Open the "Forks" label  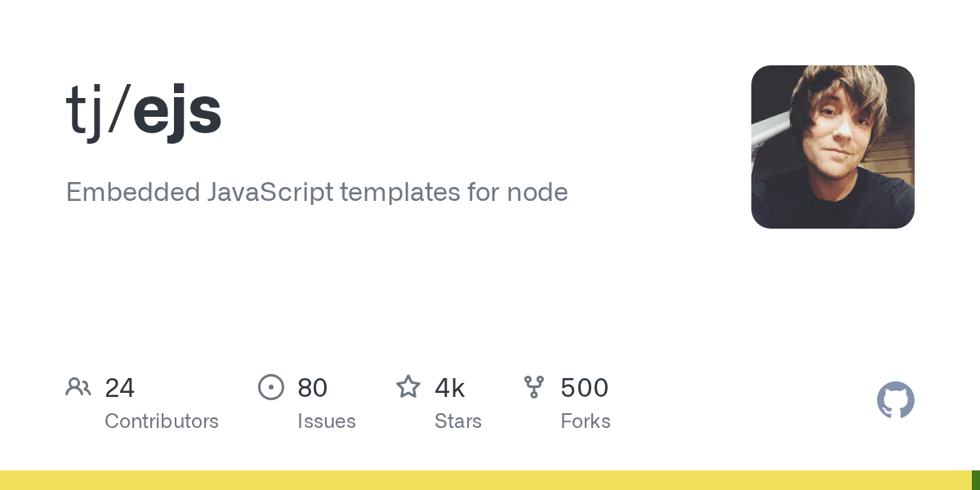[x=586, y=421]
